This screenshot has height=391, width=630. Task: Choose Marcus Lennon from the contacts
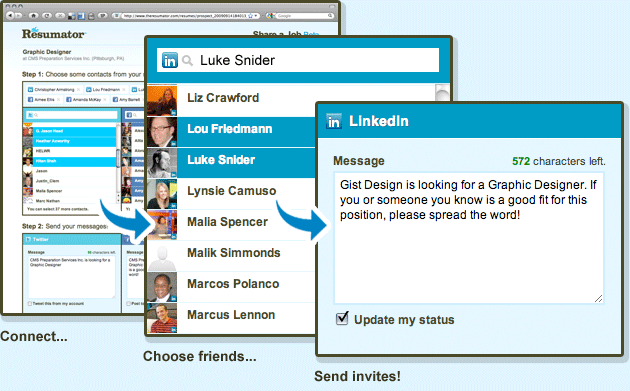point(231,317)
